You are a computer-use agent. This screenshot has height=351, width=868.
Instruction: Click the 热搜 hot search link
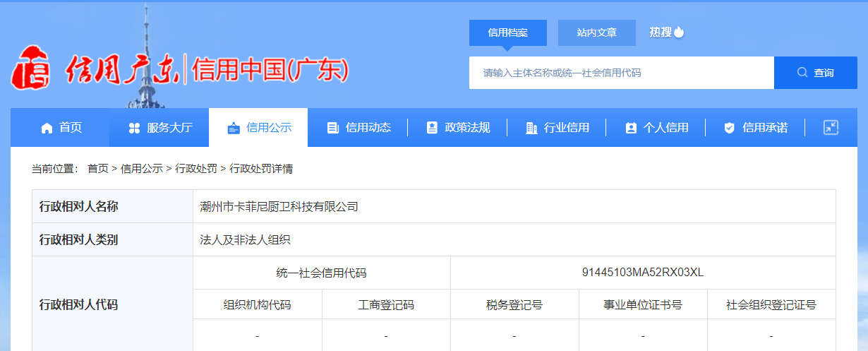coord(661,32)
